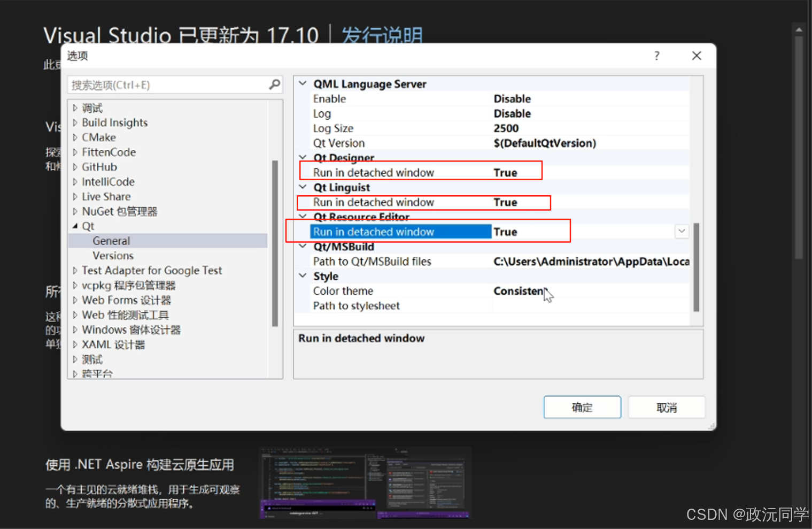Click the 确定 OK button

coord(582,408)
